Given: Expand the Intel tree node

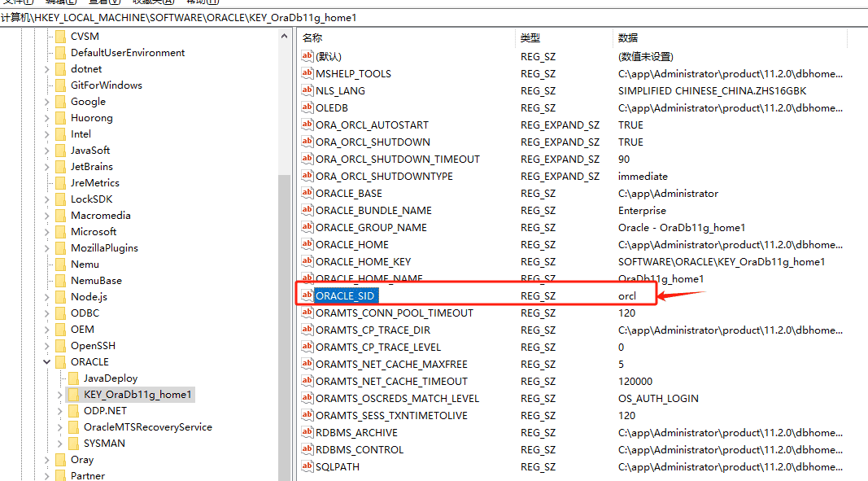Looking at the screenshot, I should [46, 133].
